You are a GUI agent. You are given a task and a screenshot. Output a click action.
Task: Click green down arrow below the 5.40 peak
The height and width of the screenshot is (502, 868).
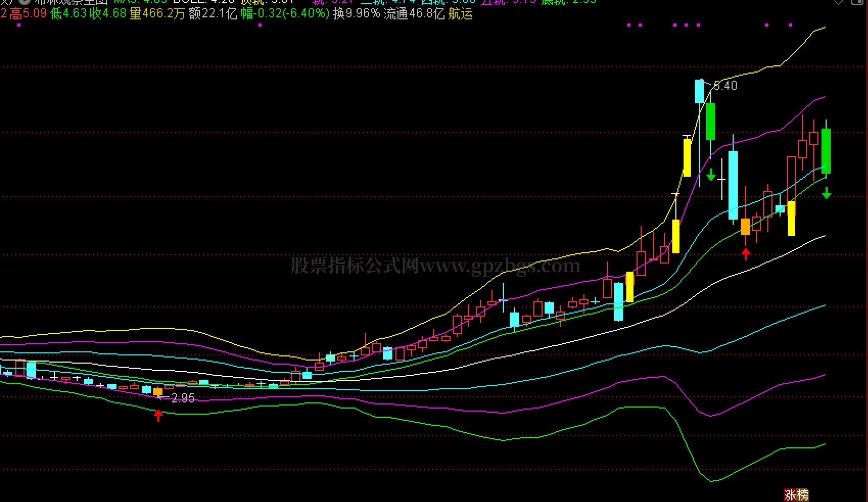(711, 175)
